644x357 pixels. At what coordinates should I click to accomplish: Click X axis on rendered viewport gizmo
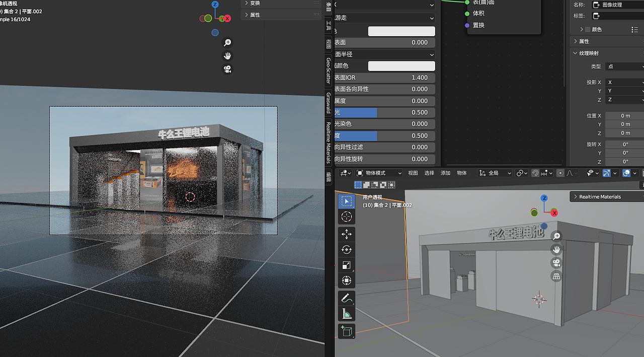pos(227,18)
